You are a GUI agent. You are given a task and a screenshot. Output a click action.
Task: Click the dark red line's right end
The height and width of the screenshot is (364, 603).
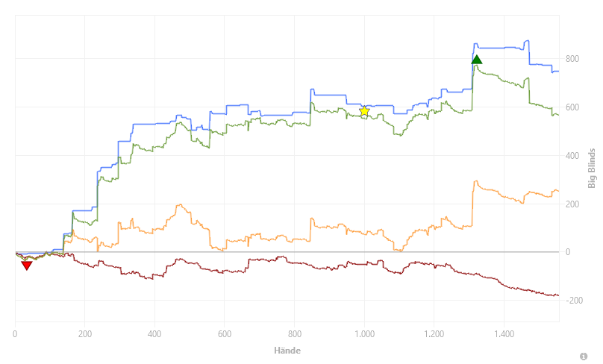558,295
